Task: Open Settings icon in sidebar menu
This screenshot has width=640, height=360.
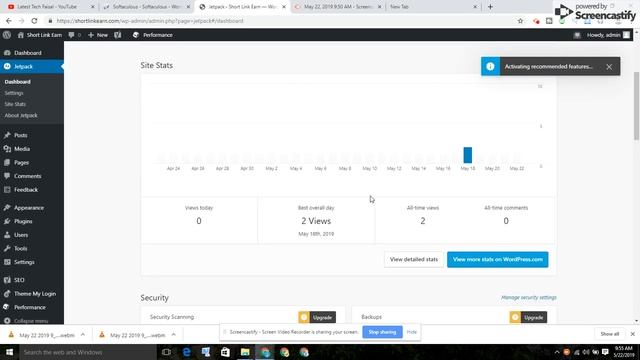Action: [x=7, y=262]
